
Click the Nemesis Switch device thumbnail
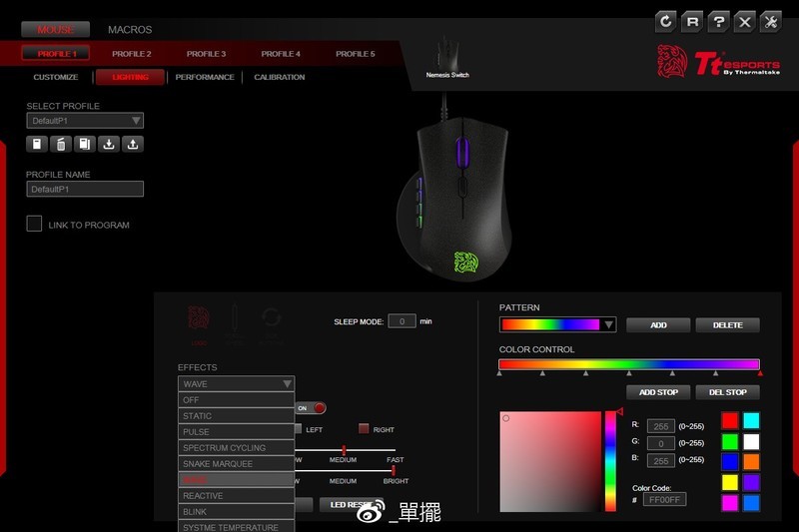(447, 57)
